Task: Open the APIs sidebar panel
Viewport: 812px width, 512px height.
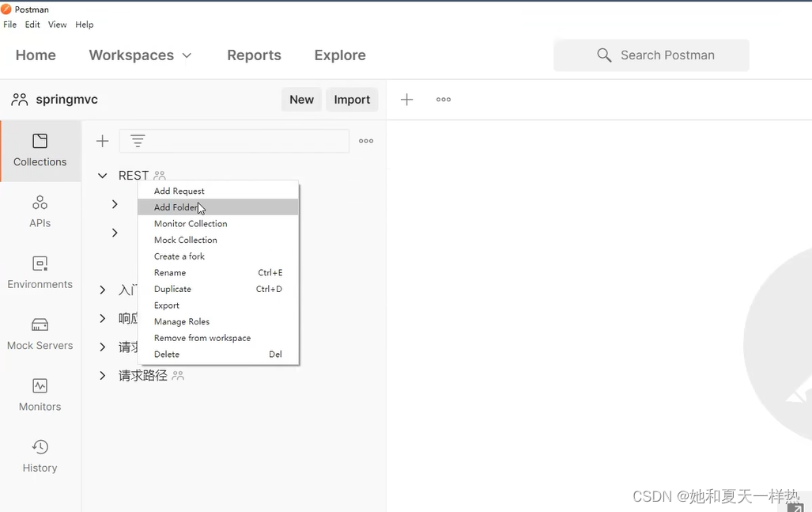Action: click(40, 212)
